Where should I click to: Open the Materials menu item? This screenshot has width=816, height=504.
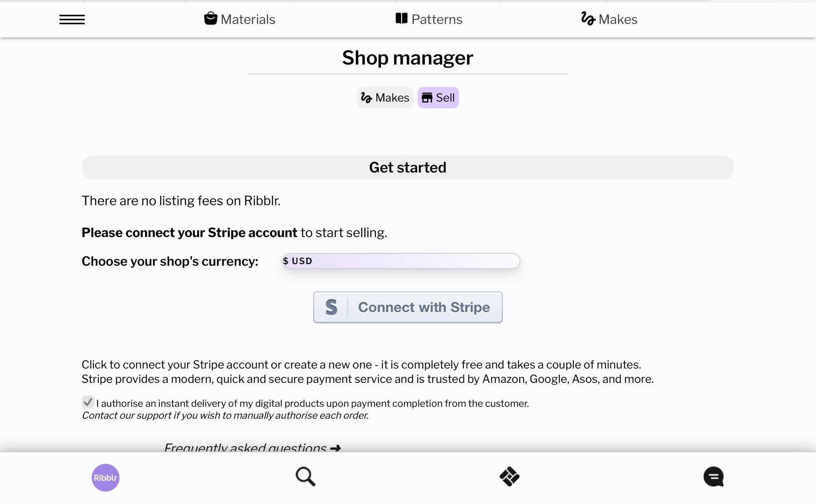click(x=239, y=19)
